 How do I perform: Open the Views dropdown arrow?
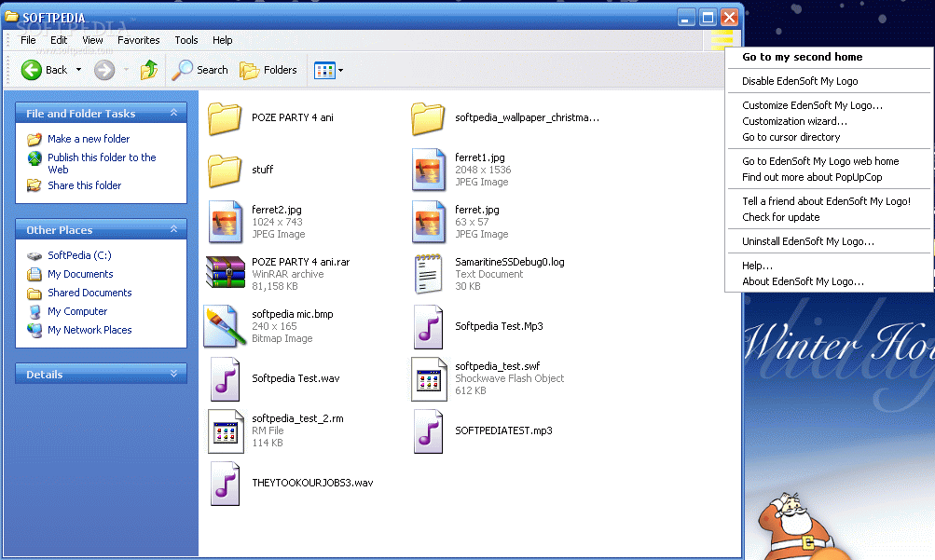click(340, 70)
